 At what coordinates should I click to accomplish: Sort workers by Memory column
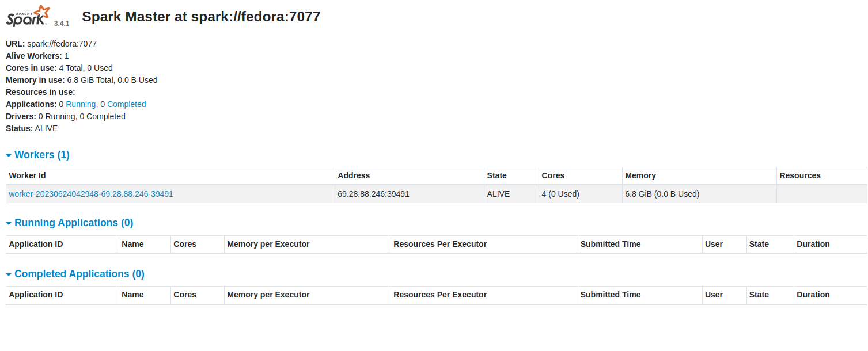640,175
